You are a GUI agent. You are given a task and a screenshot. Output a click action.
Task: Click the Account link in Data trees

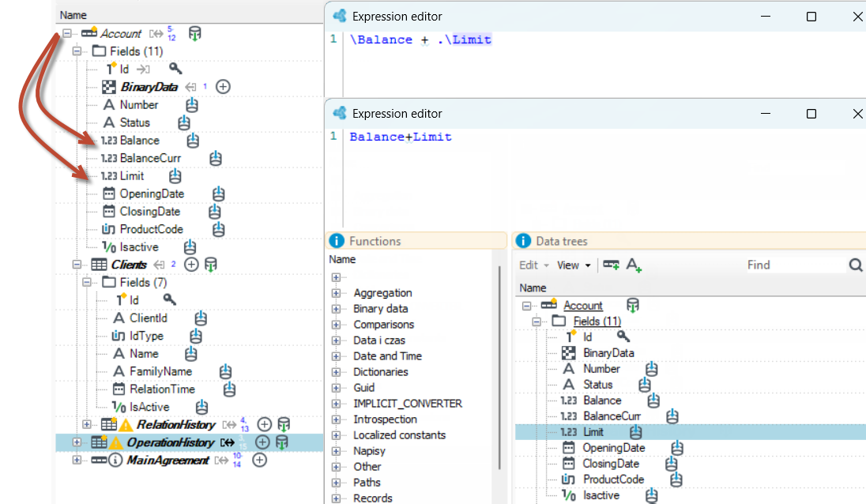(x=582, y=305)
